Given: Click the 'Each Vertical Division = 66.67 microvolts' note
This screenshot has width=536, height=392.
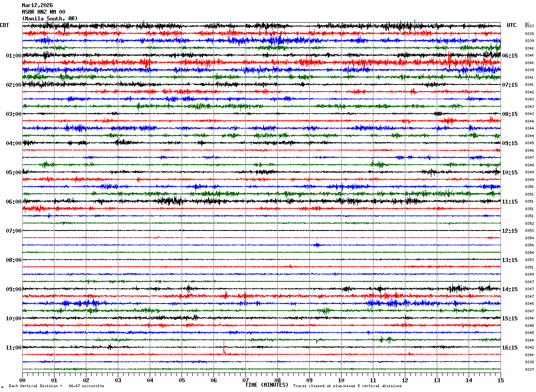Looking at the screenshot, I should tap(56, 386).
